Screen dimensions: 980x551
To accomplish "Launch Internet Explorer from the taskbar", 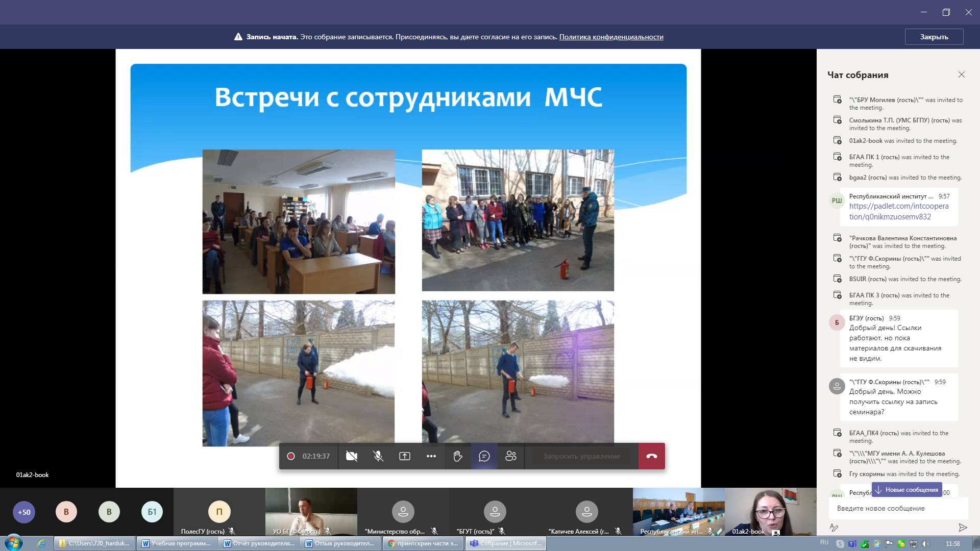I will [x=41, y=543].
